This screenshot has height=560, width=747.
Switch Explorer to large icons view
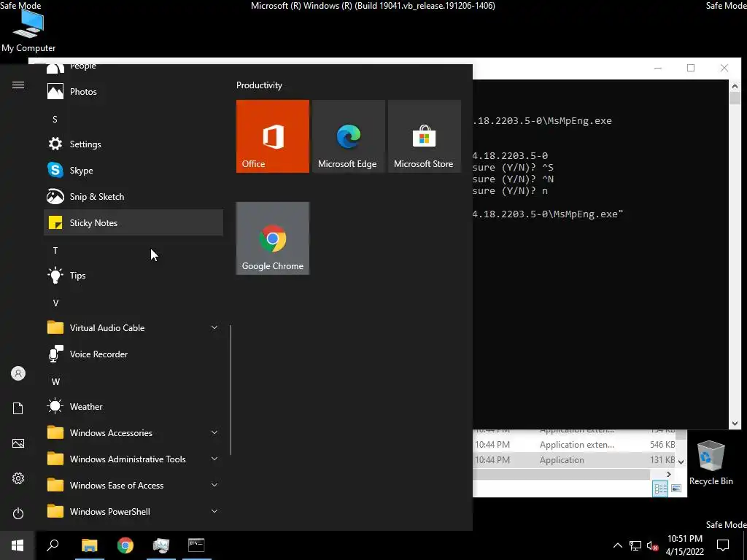tap(676, 489)
